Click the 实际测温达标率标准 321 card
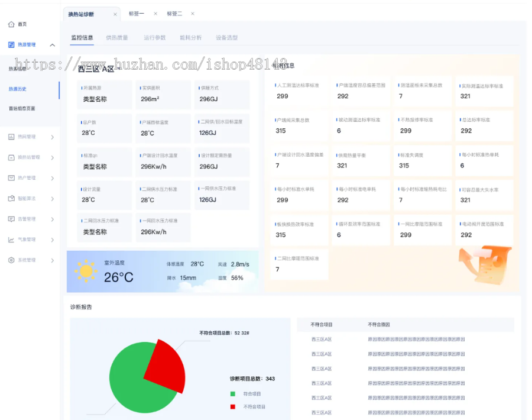532x420 pixels. [484, 91]
